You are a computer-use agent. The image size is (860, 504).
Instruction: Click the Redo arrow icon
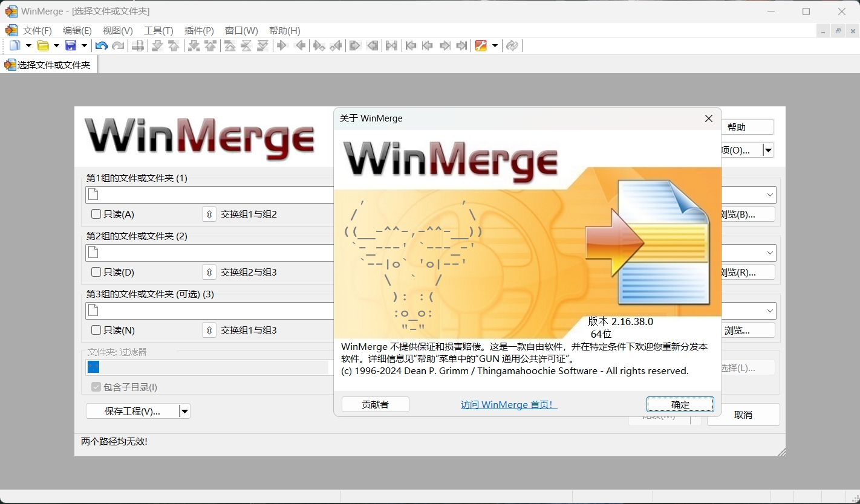pos(119,46)
